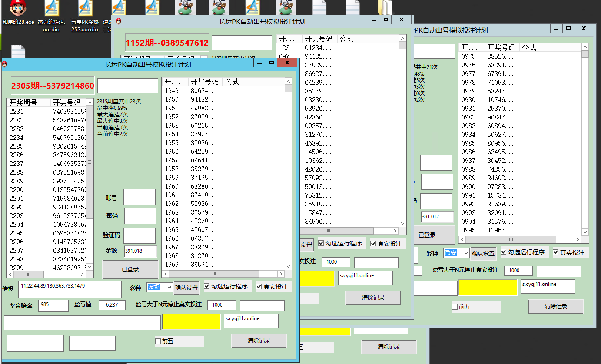This screenshot has height=364, width=601.
Task: Click the 账号 input field
Action: click(x=139, y=197)
